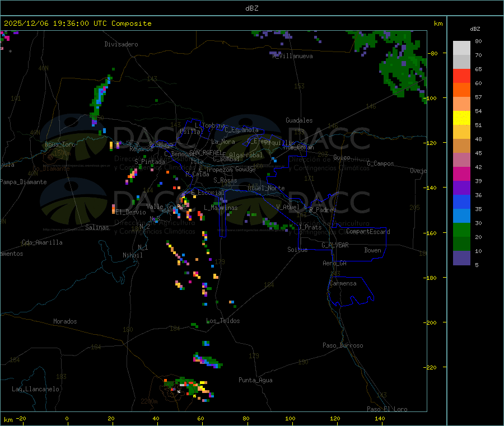Select the 'Agua_Toro' place label

coord(60,144)
